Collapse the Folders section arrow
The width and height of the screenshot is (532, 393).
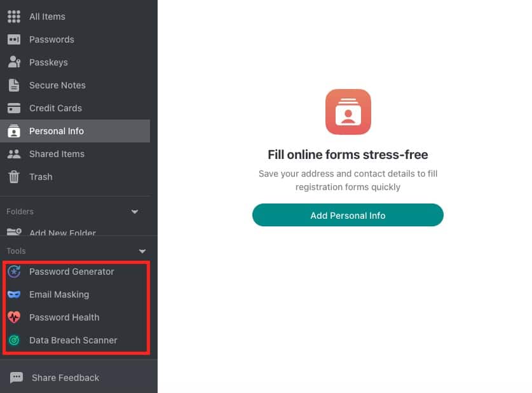pyautogui.click(x=135, y=212)
